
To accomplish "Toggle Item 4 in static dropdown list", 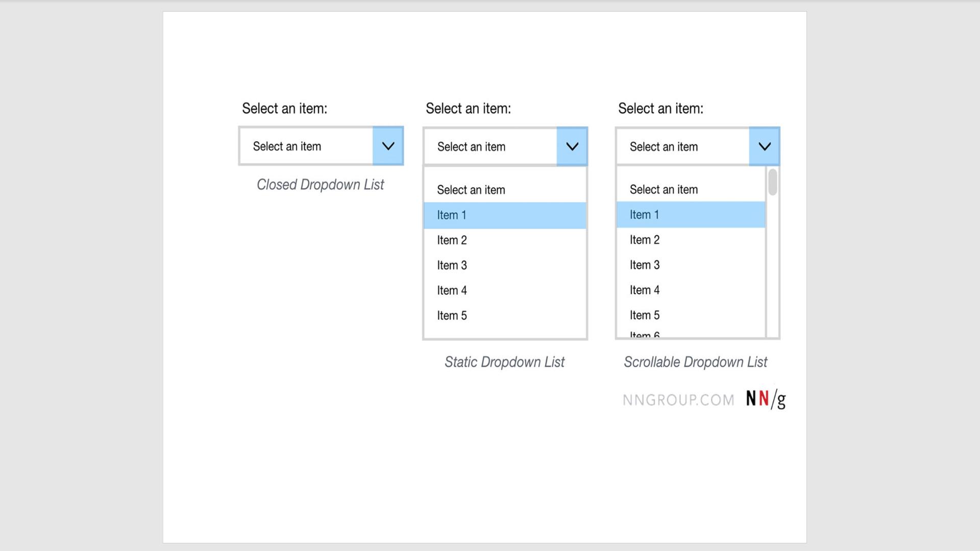I will pos(504,290).
